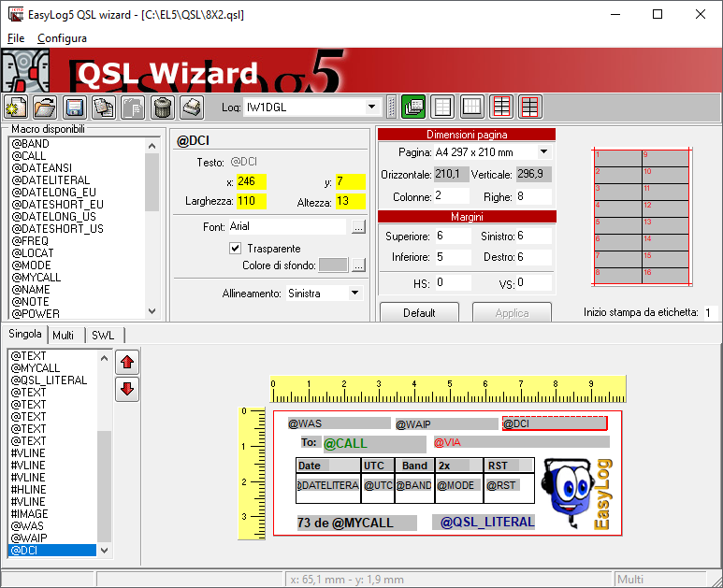Select the grey-filled red grid icon
The width and height of the screenshot is (723, 588).
(530, 107)
